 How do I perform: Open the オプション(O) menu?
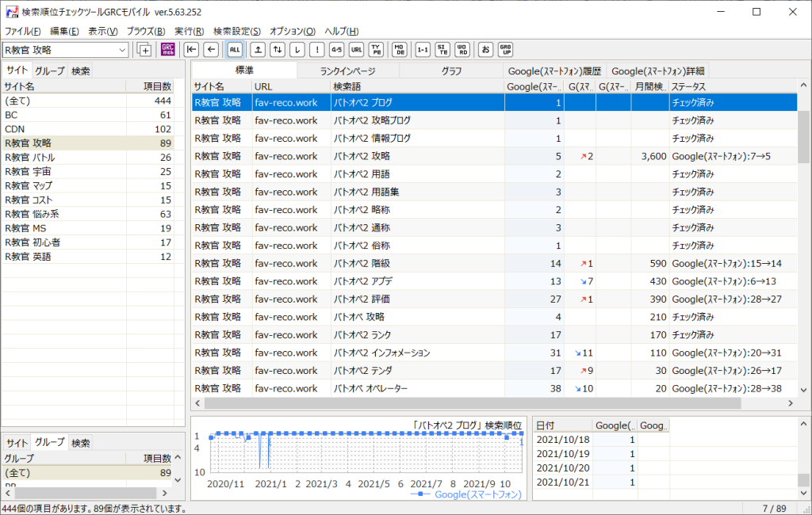[x=293, y=31]
